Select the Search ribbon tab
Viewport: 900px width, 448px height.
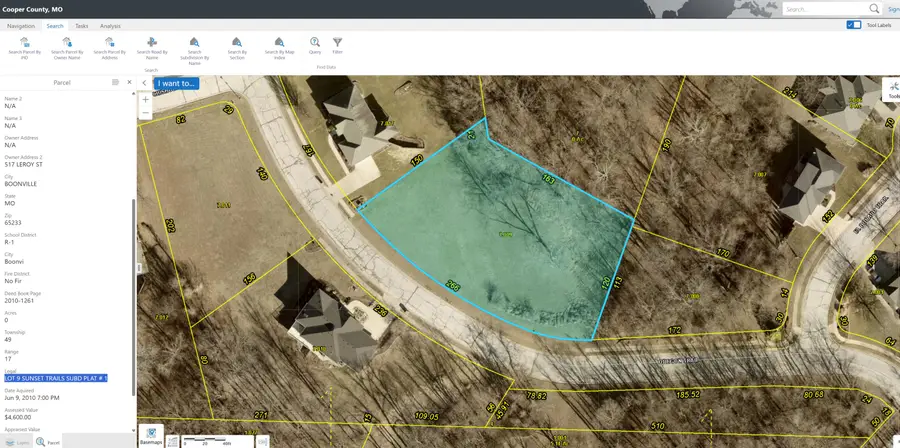(x=55, y=26)
